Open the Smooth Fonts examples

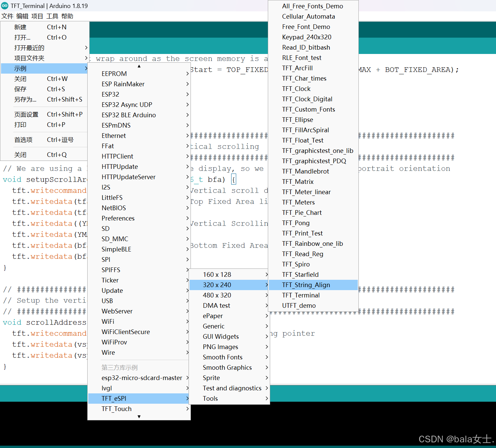click(x=229, y=357)
